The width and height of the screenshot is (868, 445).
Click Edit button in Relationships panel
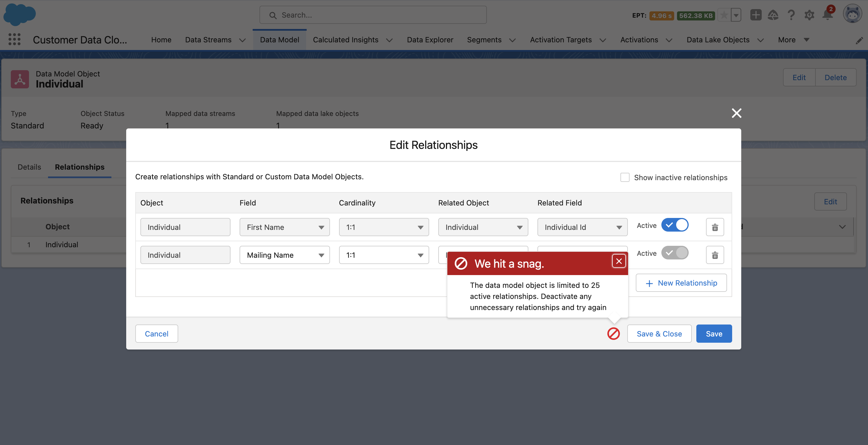[830, 202]
